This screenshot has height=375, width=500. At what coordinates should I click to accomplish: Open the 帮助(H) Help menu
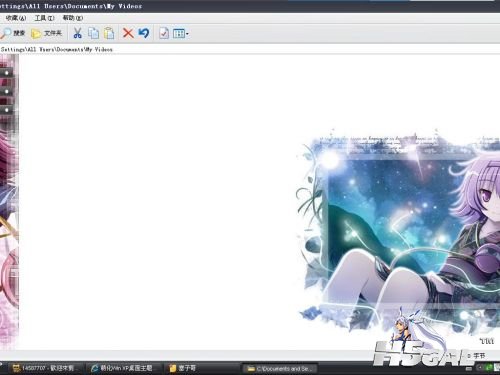tap(73, 18)
